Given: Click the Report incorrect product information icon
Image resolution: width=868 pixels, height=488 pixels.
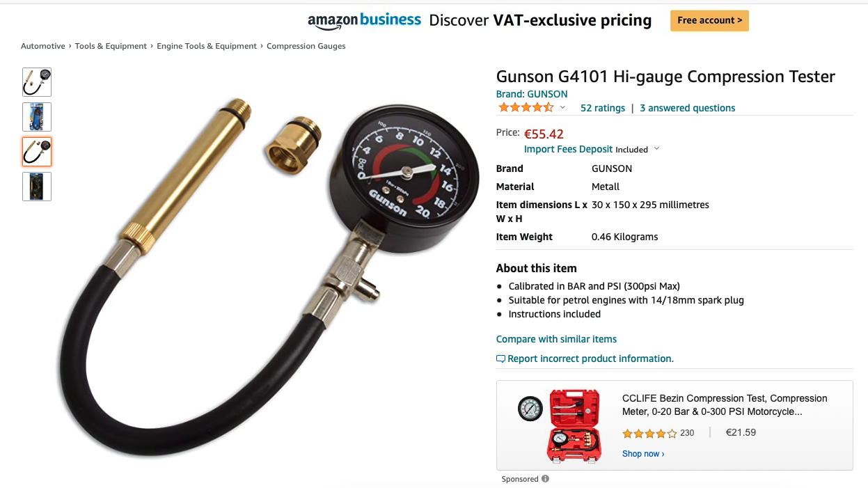Looking at the screenshot, I should point(500,359).
